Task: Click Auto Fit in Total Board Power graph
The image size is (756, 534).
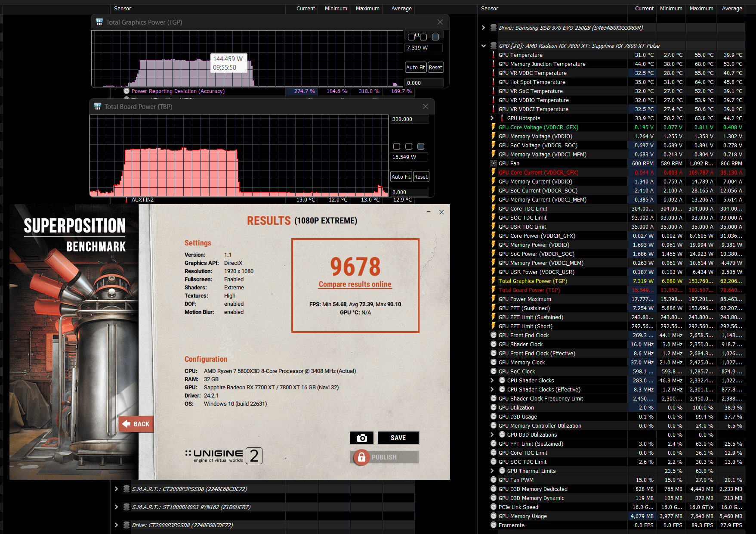Action: point(401,177)
